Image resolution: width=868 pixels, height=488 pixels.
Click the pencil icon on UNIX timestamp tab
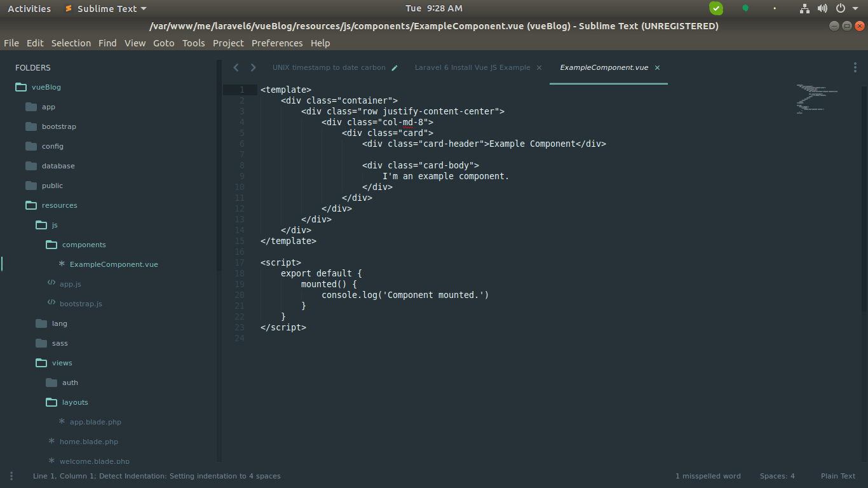(395, 68)
